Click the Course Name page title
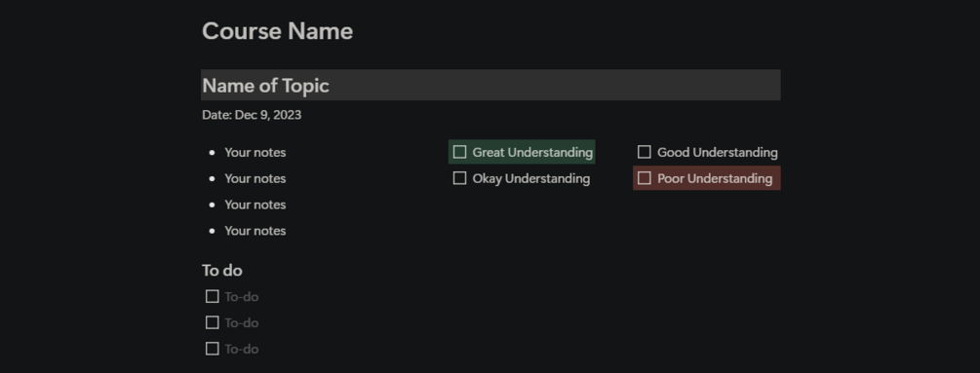 (x=278, y=31)
